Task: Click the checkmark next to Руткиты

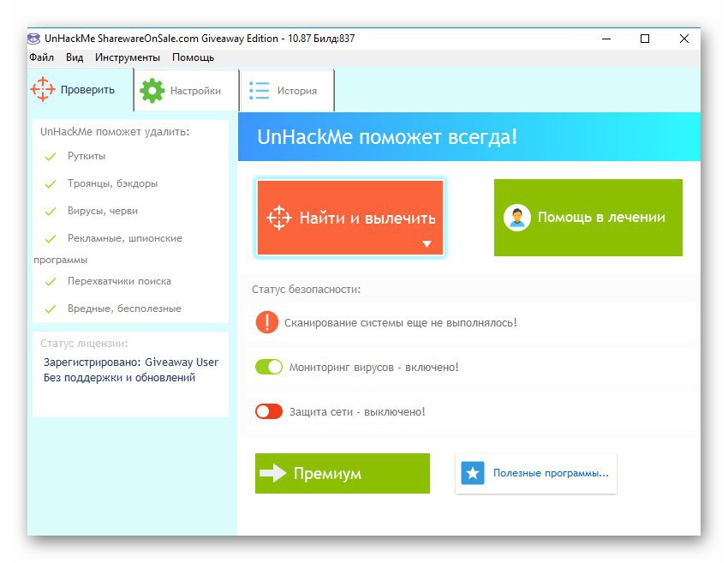Action: point(51,157)
